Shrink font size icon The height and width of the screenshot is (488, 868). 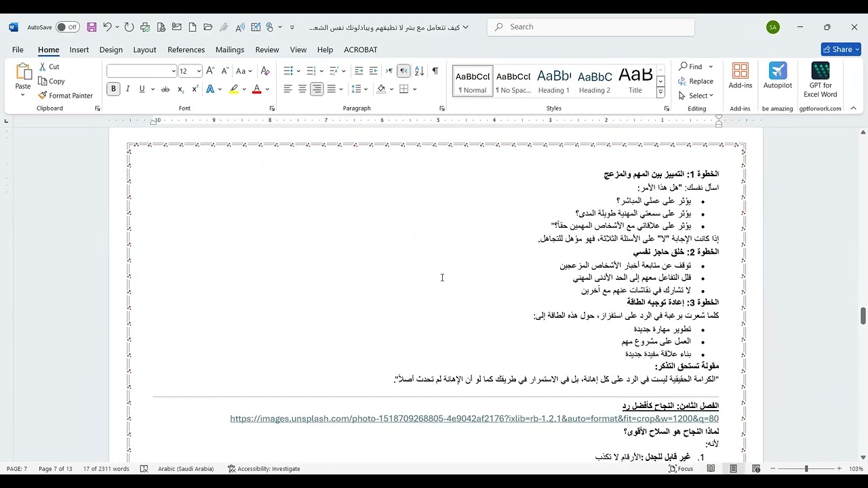pos(224,70)
